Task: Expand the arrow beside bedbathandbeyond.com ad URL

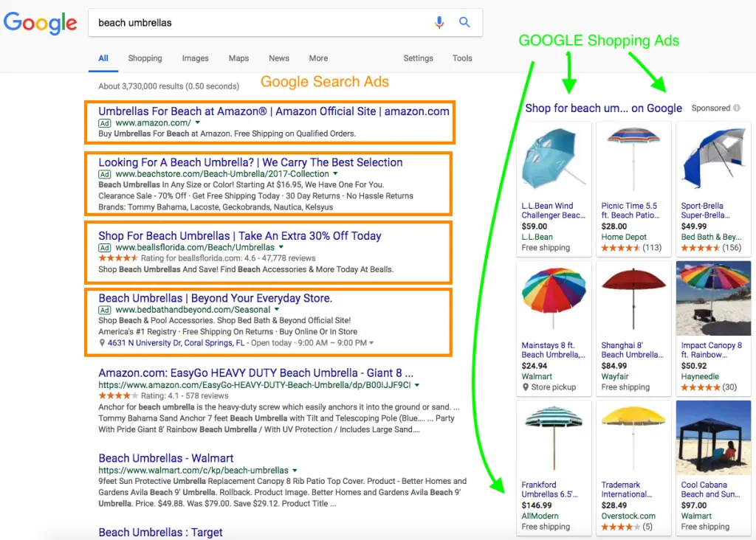Action: [276, 309]
